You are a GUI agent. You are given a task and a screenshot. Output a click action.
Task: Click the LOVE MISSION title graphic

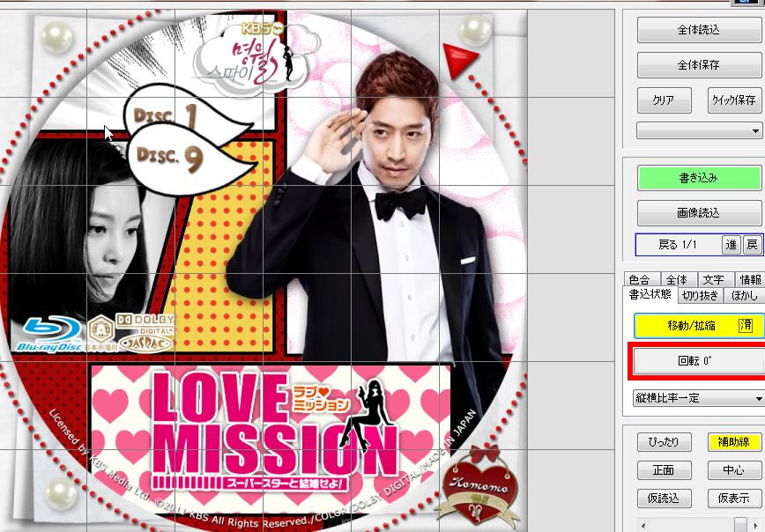click(x=276, y=432)
